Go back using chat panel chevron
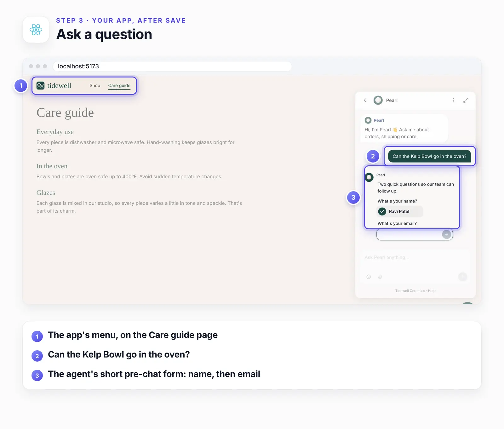 coord(365,100)
